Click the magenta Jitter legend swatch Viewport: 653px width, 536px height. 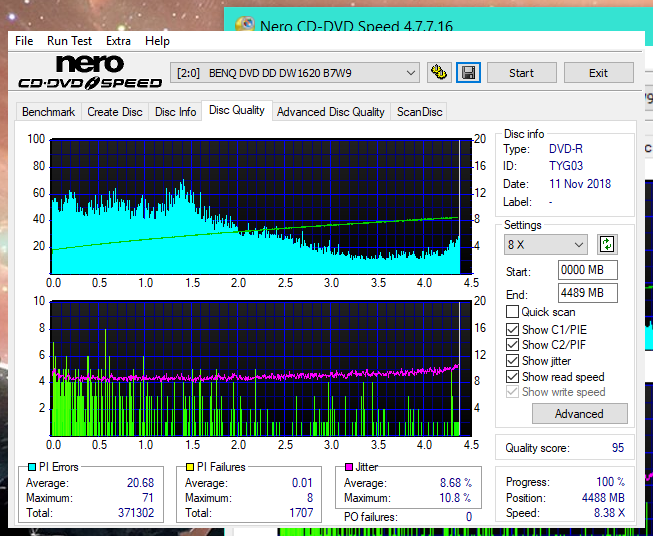(x=349, y=467)
